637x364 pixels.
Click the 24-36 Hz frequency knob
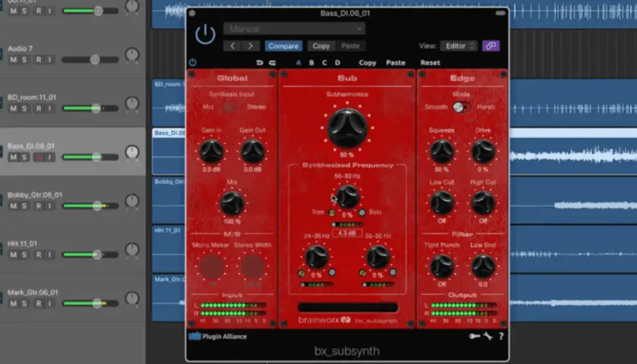317,257
